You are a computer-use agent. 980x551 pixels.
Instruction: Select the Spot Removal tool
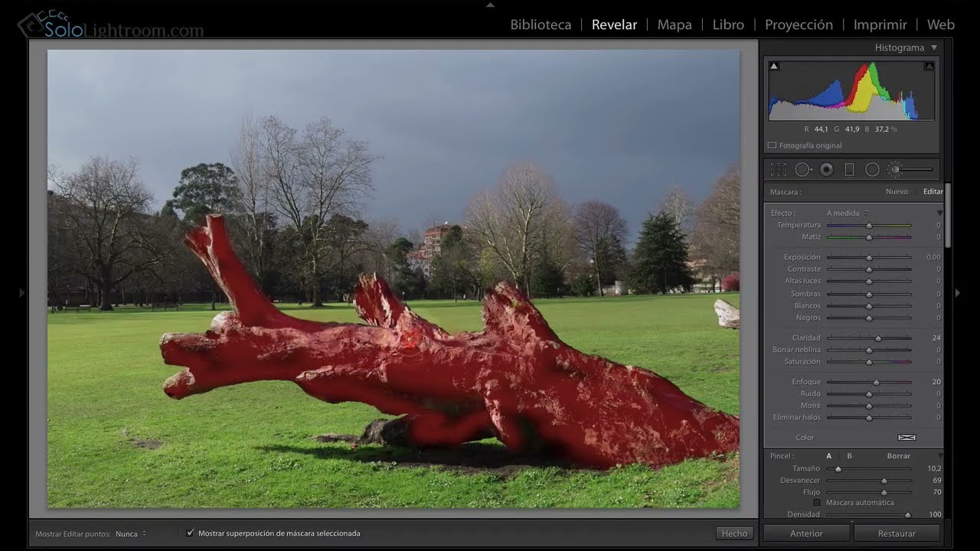(802, 170)
